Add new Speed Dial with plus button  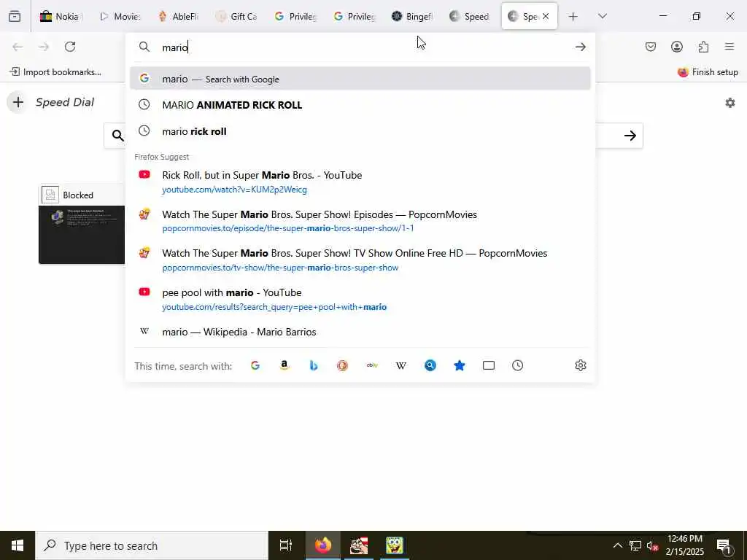click(x=18, y=102)
